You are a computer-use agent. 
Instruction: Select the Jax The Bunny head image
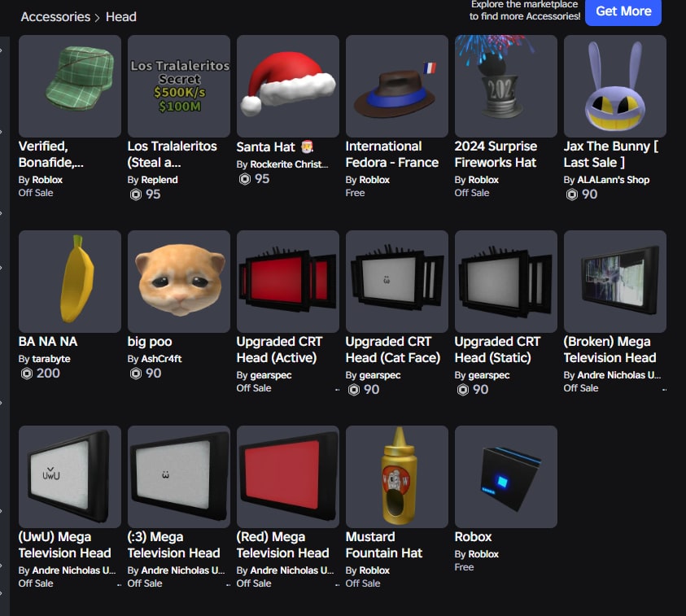click(615, 86)
